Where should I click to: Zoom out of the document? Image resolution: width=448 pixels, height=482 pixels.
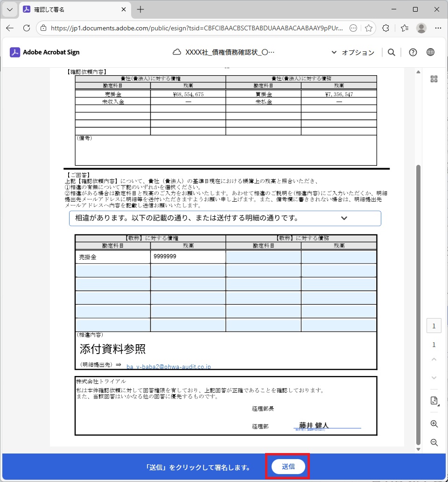(434, 442)
